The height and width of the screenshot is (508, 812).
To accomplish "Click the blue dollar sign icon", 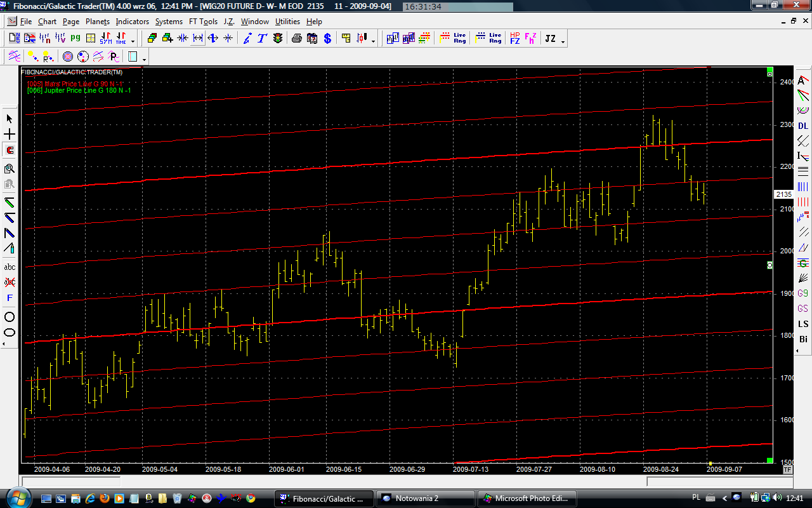I will point(327,39).
